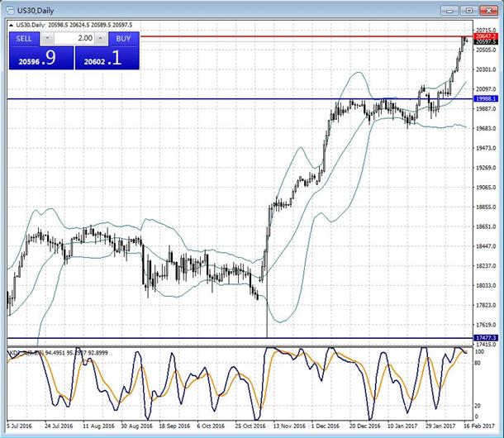Click the 18033.0 price axis value
Viewport: 504px width, 438px height.
[486, 286]
